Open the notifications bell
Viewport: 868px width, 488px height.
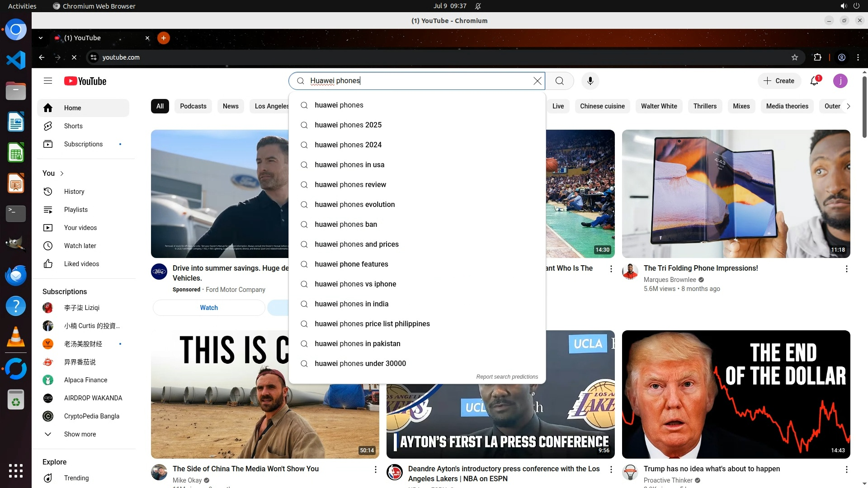[x=814, y=81]
